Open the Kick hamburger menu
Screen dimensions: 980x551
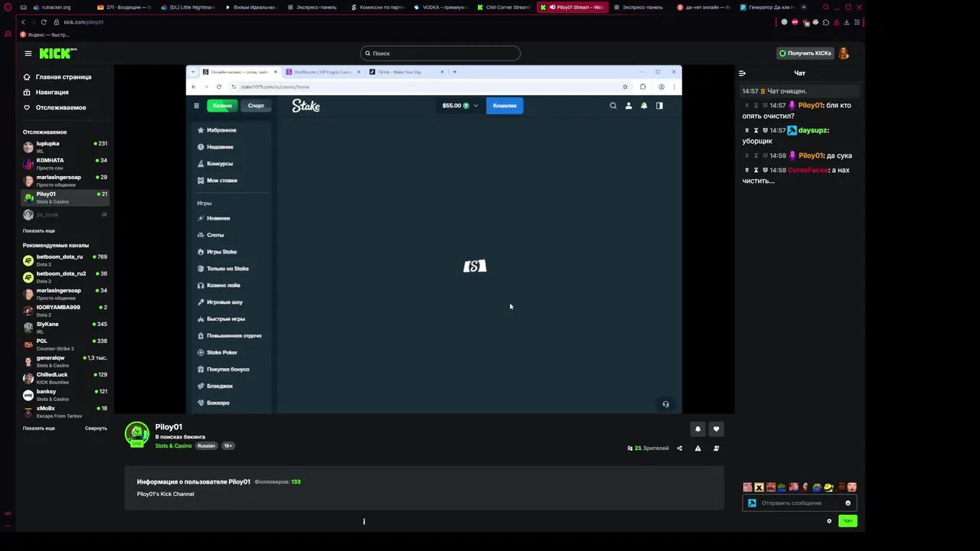[x=28, y=54]
